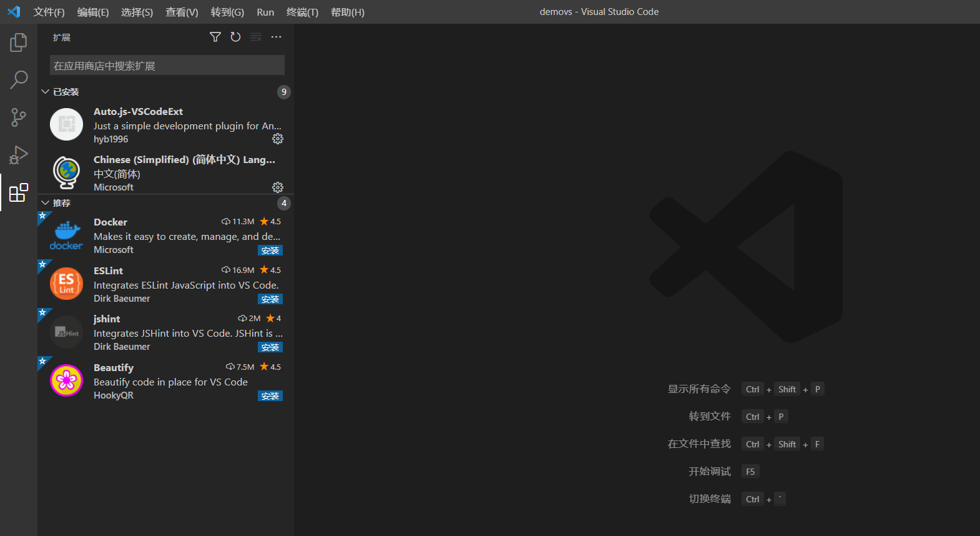Image resolution: width=980 pixels, height=536 pixels.
Task: Click the ESLint extension icon
Action: pos(66,284)
